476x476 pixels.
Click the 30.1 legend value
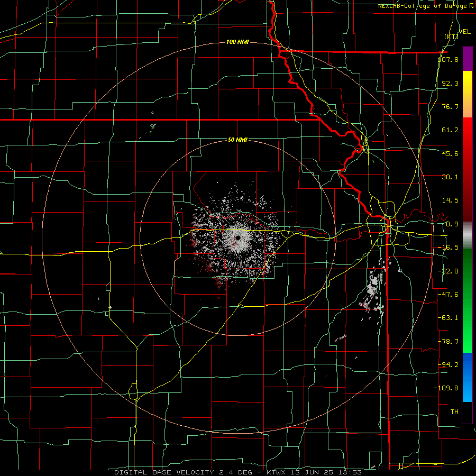[x=450, y=177]
